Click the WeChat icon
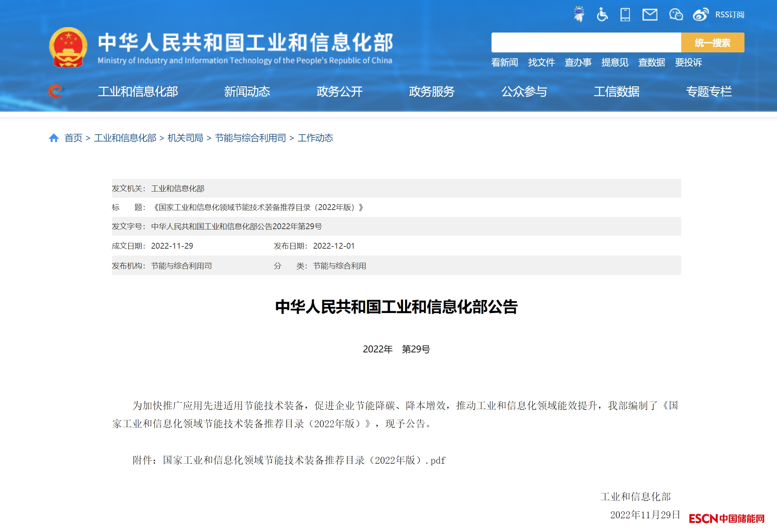The width and height of the screenshot is (777, 532). [x=675, y=14]
